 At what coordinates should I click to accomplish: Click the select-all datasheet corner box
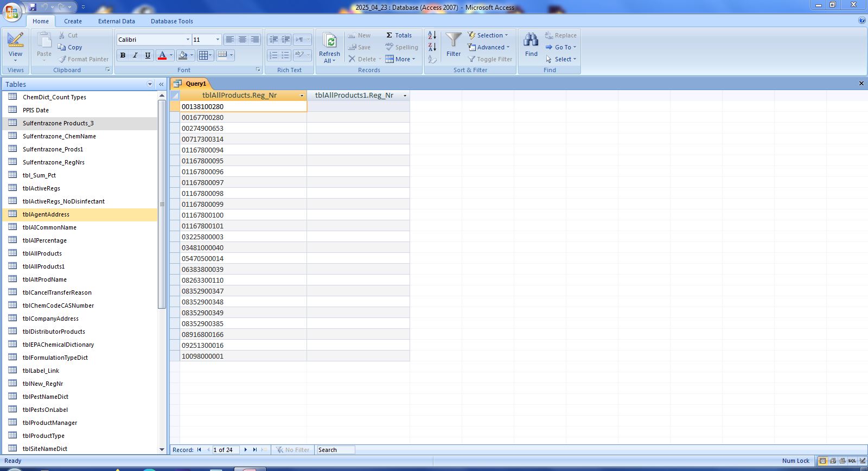(x=175, y=96)
